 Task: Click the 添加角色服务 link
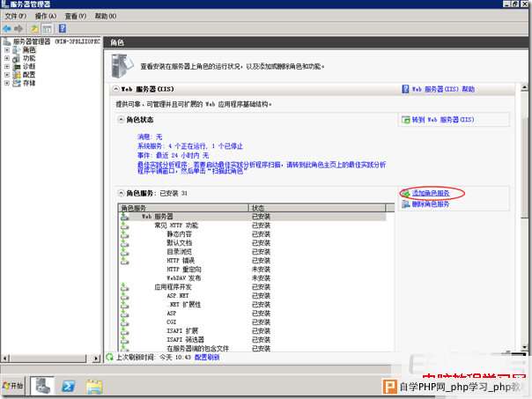[430, 193]
